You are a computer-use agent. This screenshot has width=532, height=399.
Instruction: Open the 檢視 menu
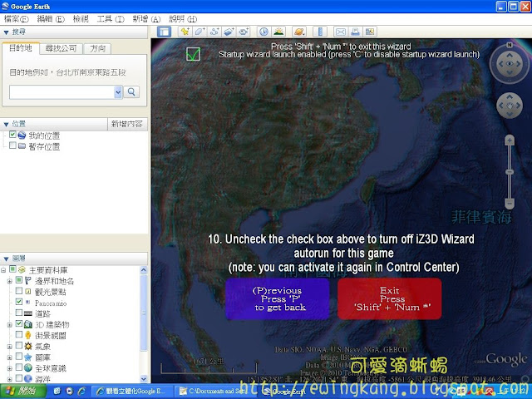pos(81,19)
